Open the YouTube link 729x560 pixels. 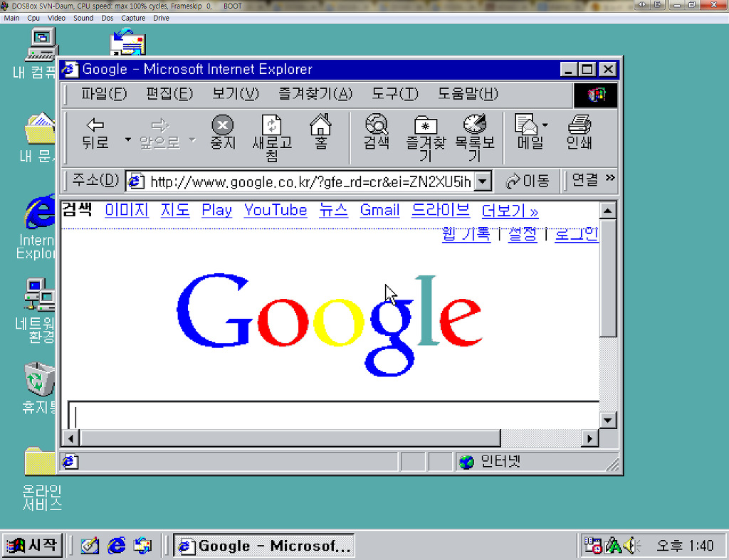(x=276, y=210)
